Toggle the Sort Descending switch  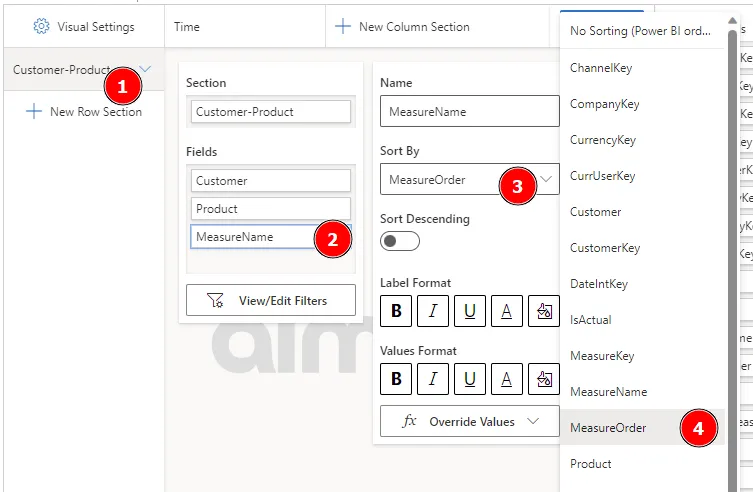coord(400,241)
